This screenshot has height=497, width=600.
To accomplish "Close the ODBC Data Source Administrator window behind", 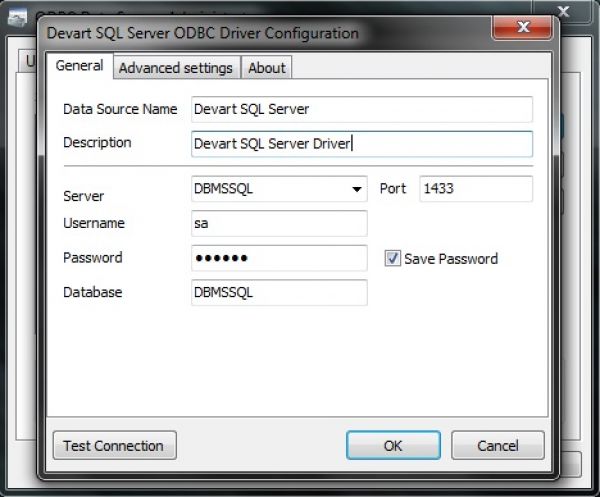I will point(564,11).
